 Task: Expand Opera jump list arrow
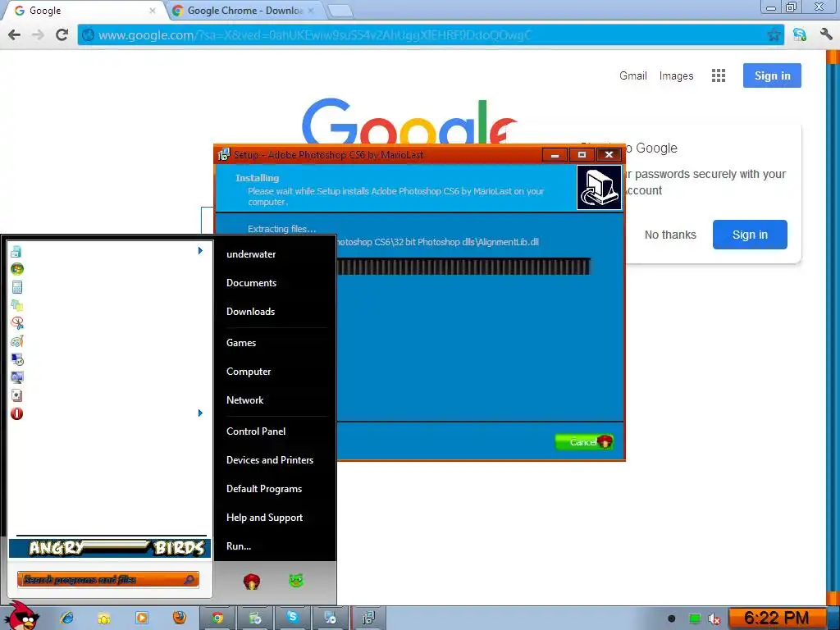[200, 413]
